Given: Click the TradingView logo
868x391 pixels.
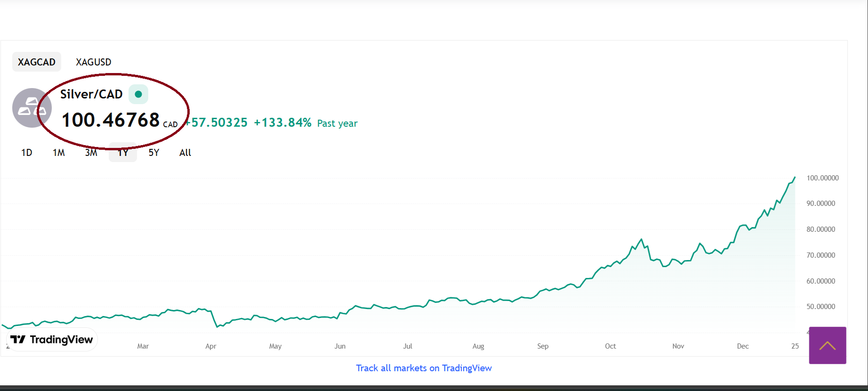Looking at the screenshot, I should tap(52, 340).
